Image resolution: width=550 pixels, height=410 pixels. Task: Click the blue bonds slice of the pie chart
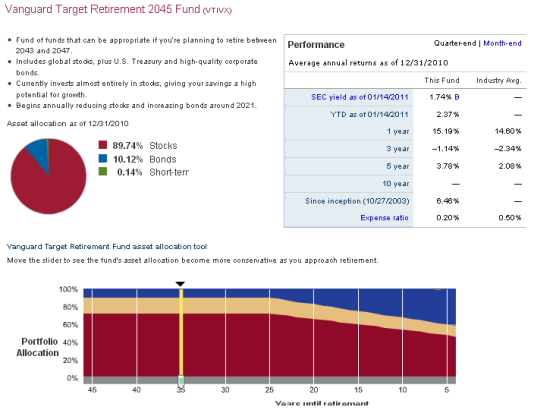pyautogui.click(x=39, y=152)
